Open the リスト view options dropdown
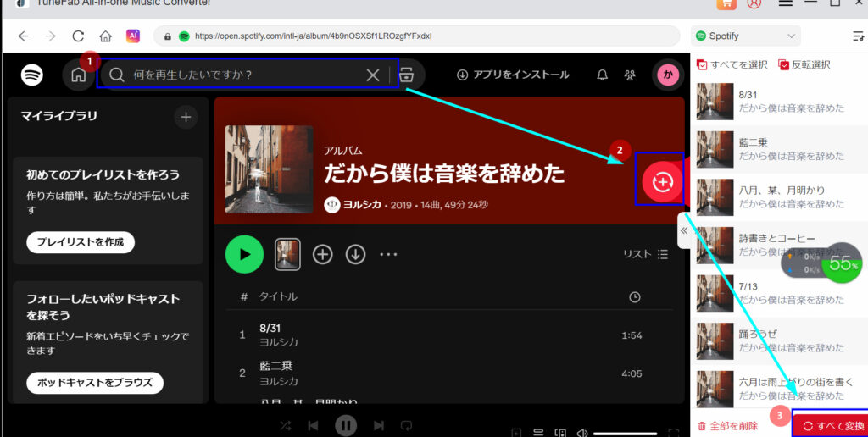 645,254
